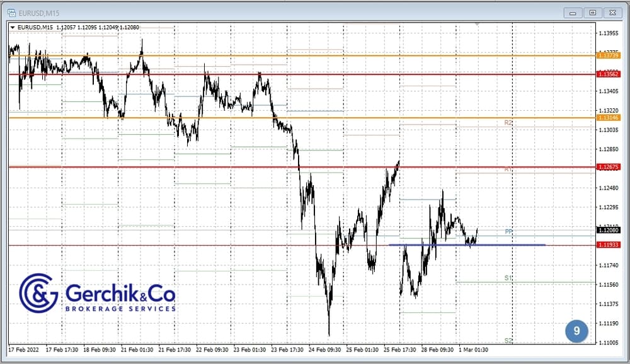Viewport: 630px width, 364px height.
Task: Click the blue circle numbered 9
Action: [x=576, y=331]
